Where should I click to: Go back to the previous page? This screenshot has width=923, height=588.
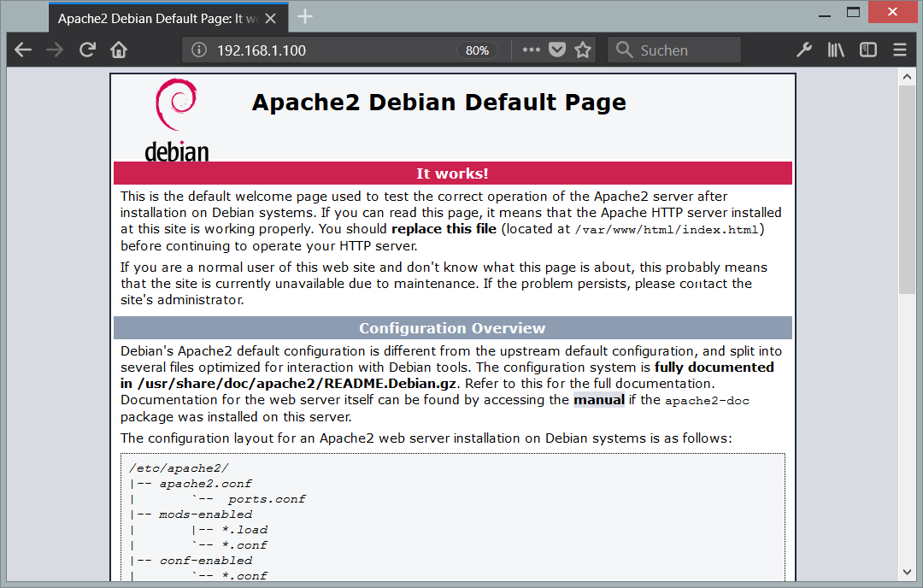[23, 50]
